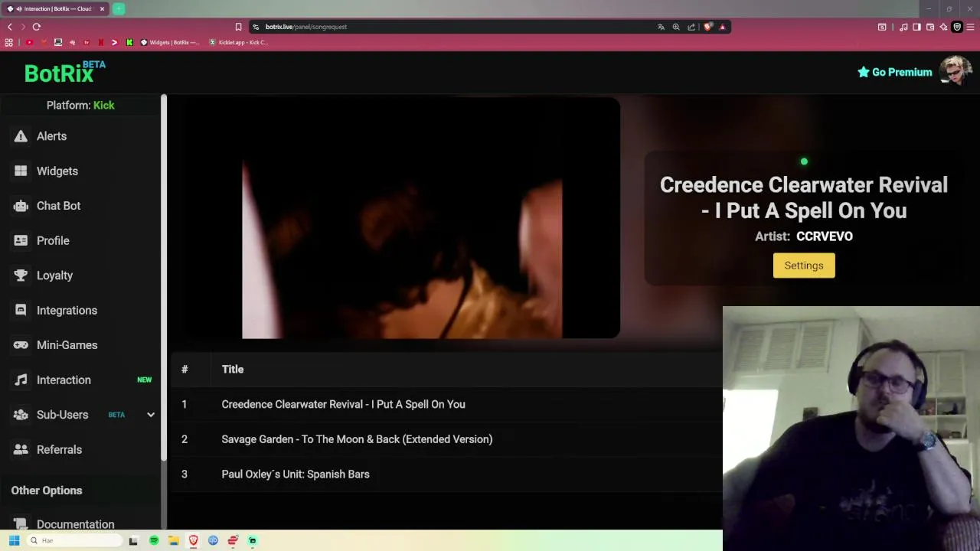Open Spotify from the taskbar

154,540
